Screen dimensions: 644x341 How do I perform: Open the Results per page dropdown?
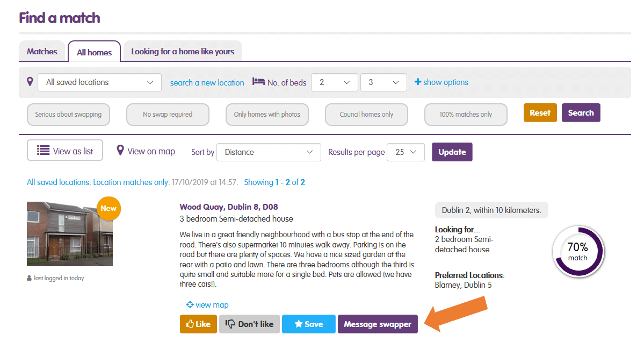pyautogui.click(x=406, y=152)
